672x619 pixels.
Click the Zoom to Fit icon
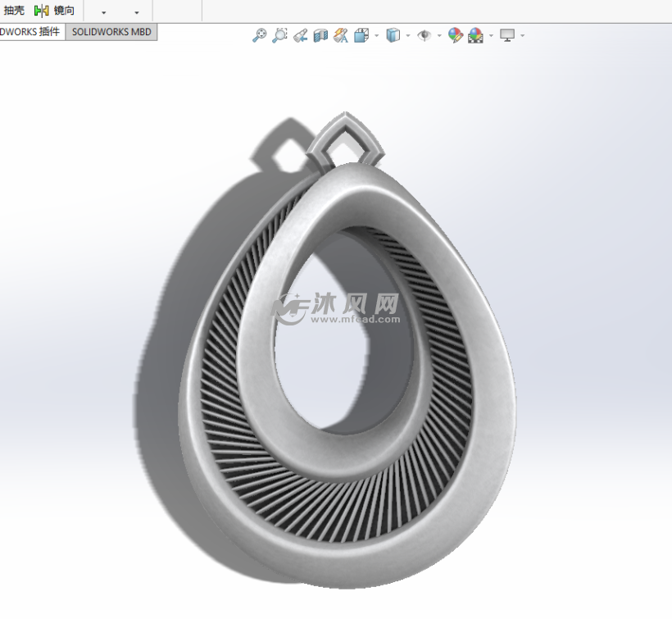point(259,35)
